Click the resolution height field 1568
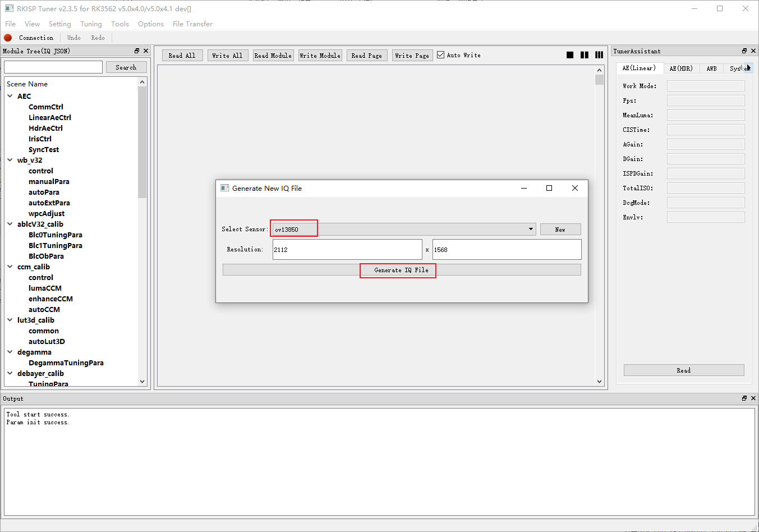759x532 pixels. (x=507, y=250)
